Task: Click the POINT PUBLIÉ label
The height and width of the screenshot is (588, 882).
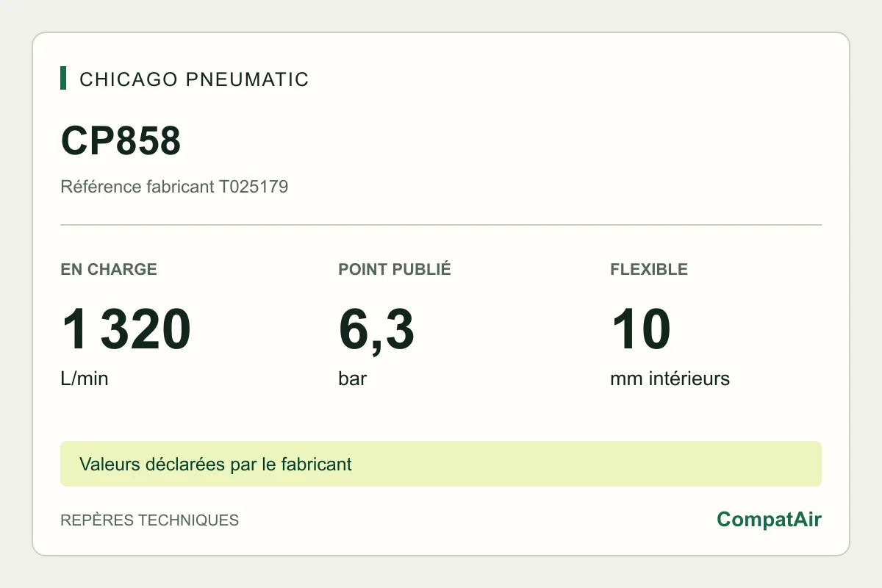Action: [395, 269]
